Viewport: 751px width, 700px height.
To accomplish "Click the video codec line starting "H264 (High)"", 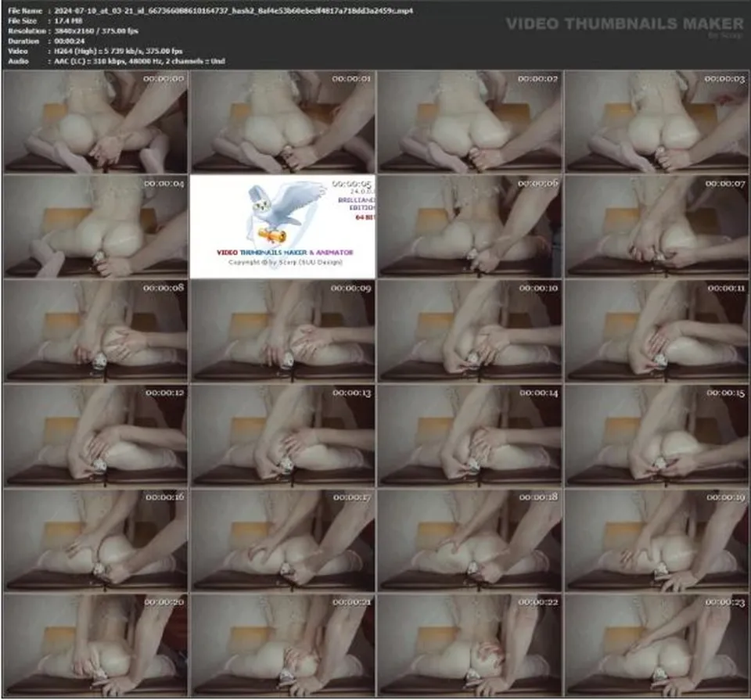I will click(118, 52).
